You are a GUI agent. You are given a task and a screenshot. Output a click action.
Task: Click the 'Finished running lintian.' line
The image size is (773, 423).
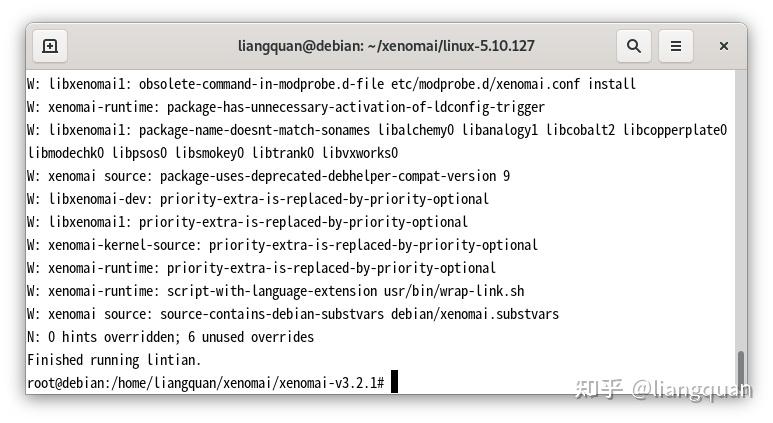pyautogui.click(x=114, y=360)
